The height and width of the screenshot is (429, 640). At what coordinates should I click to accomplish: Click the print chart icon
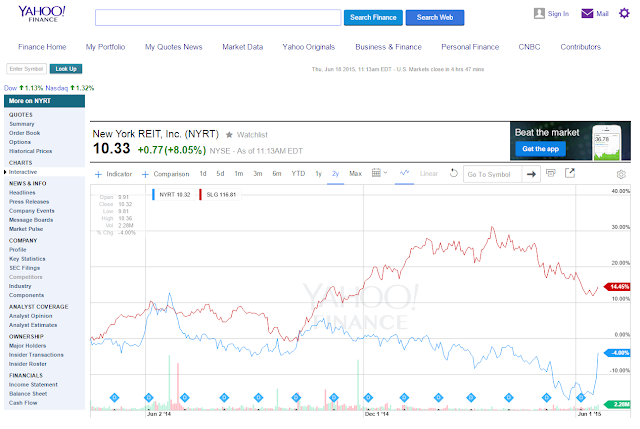[x=551, y=173]
